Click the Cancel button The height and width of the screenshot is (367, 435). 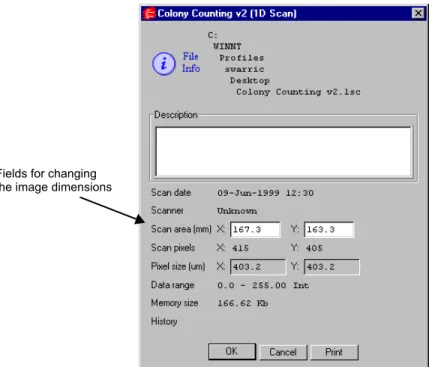[x=283, y=352]
